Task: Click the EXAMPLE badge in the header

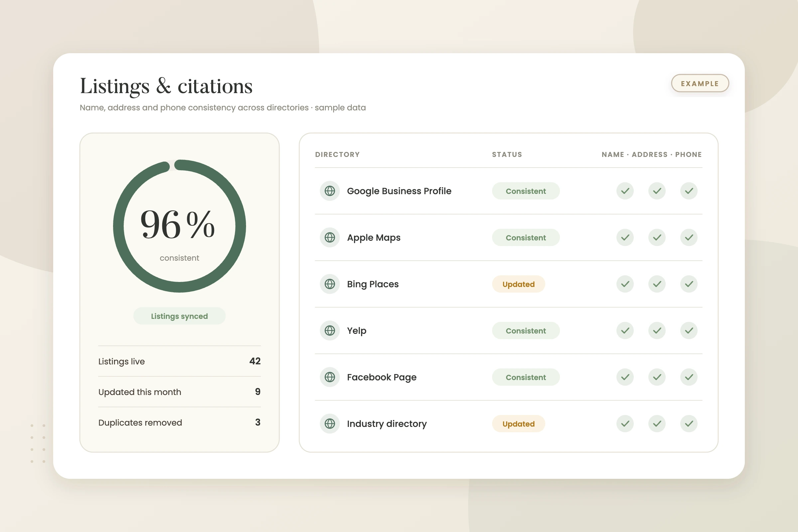Action: [x=700, y=83]
